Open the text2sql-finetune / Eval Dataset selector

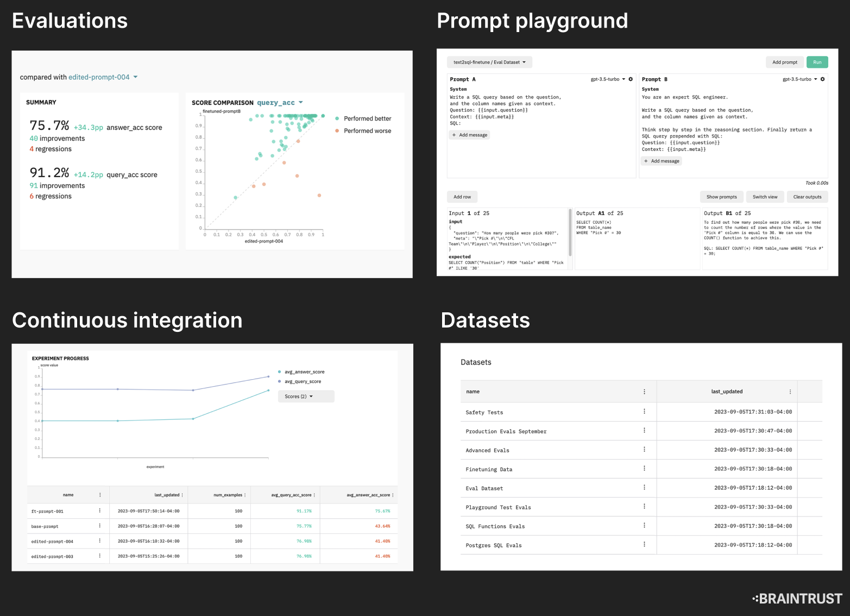pyautogui.click(x=488, y=62)
